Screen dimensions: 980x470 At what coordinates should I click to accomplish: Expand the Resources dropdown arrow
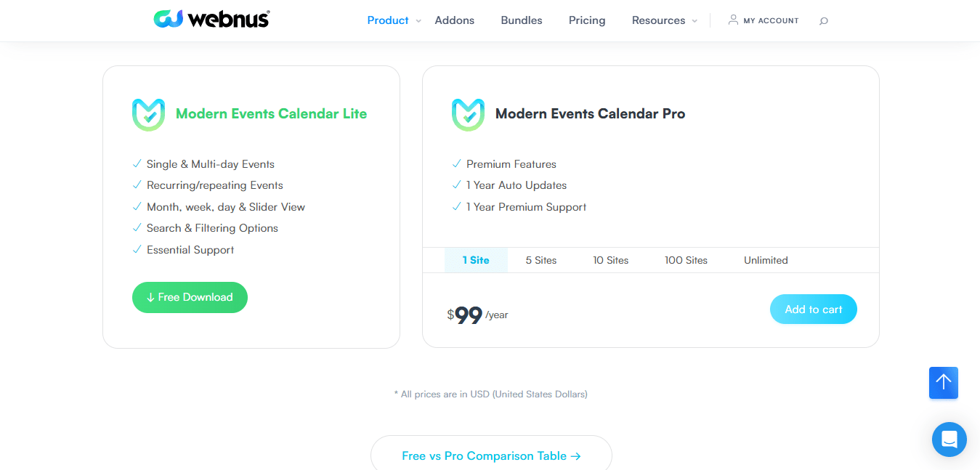694,21
